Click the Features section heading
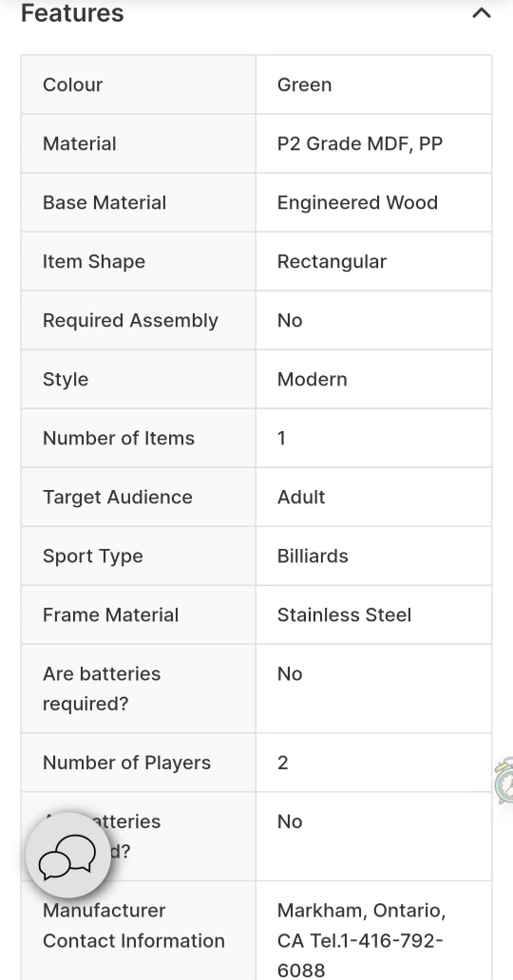 click(72, 13)
